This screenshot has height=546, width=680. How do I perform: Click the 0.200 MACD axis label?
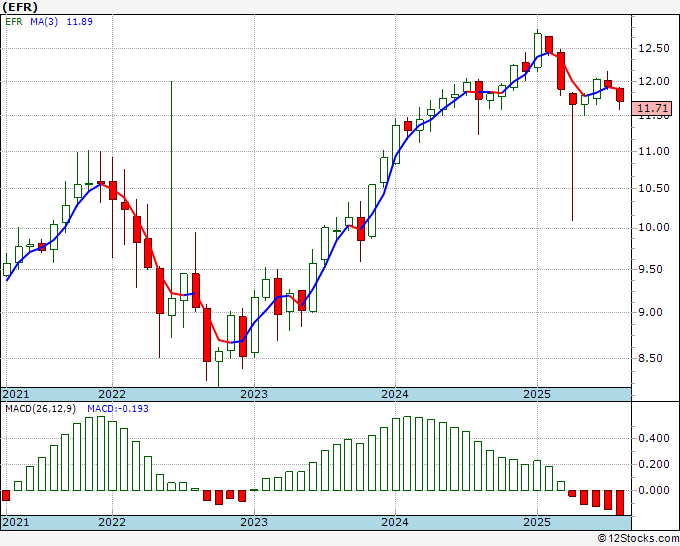[x=654, y=464]
